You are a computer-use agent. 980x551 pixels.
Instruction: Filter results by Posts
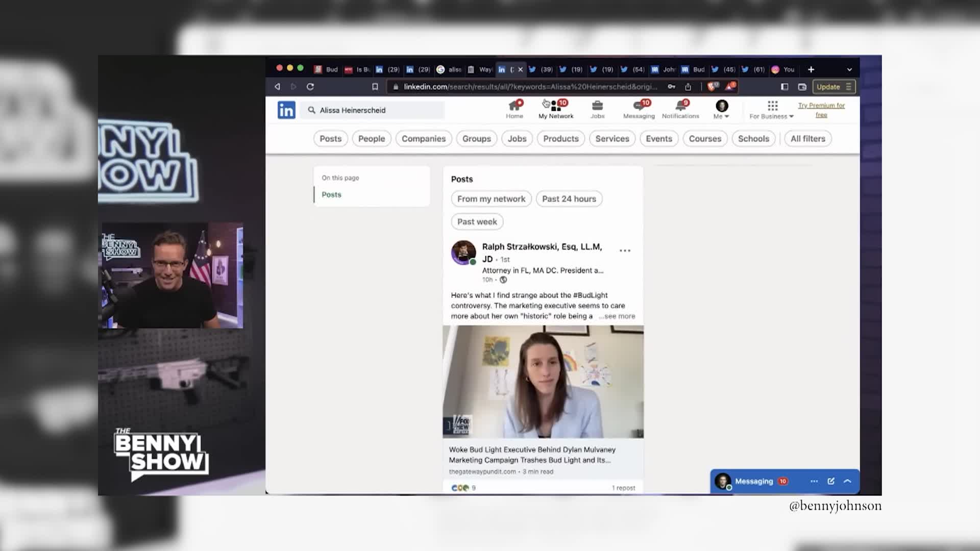click(x=331, y=139)
